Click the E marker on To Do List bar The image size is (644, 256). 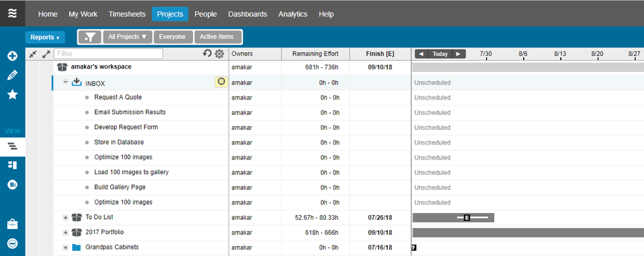coord(466,218)
